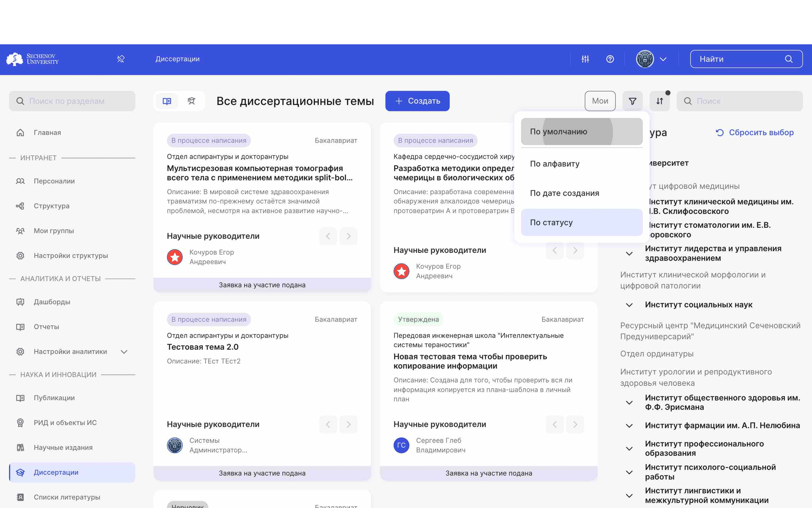Expand Институт психолого-социальной работы node

629,472
